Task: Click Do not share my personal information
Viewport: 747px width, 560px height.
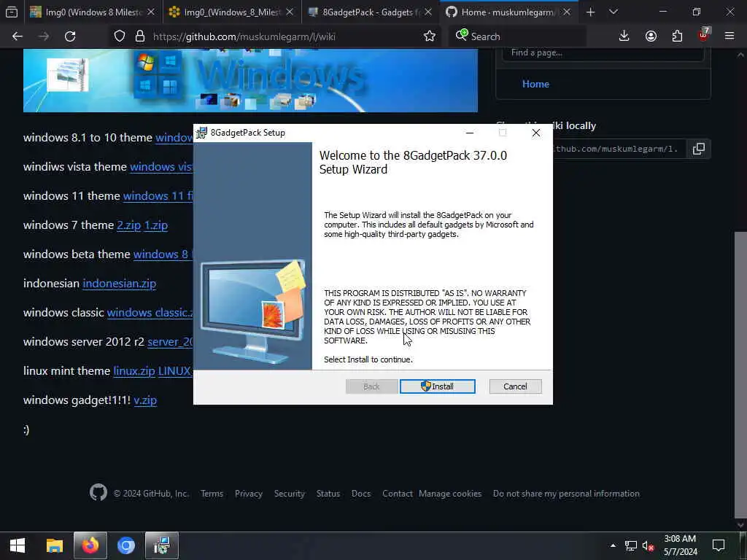Action: pos(566,494)
